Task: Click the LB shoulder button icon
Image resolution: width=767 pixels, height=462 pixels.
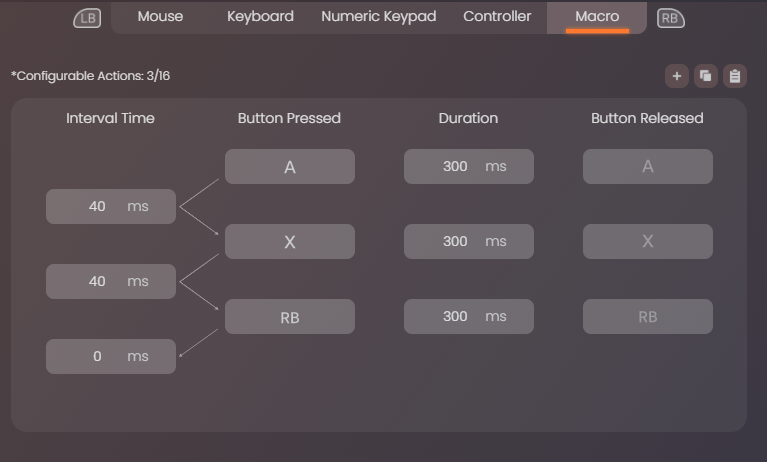Action: [87, 18]
